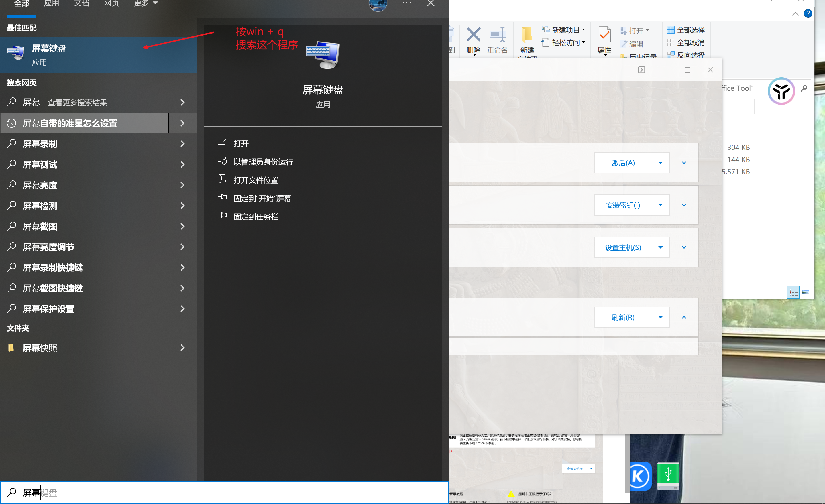
Task: Choose 打开文件位置 in the preview pane
Action: [x=256, y=180]
